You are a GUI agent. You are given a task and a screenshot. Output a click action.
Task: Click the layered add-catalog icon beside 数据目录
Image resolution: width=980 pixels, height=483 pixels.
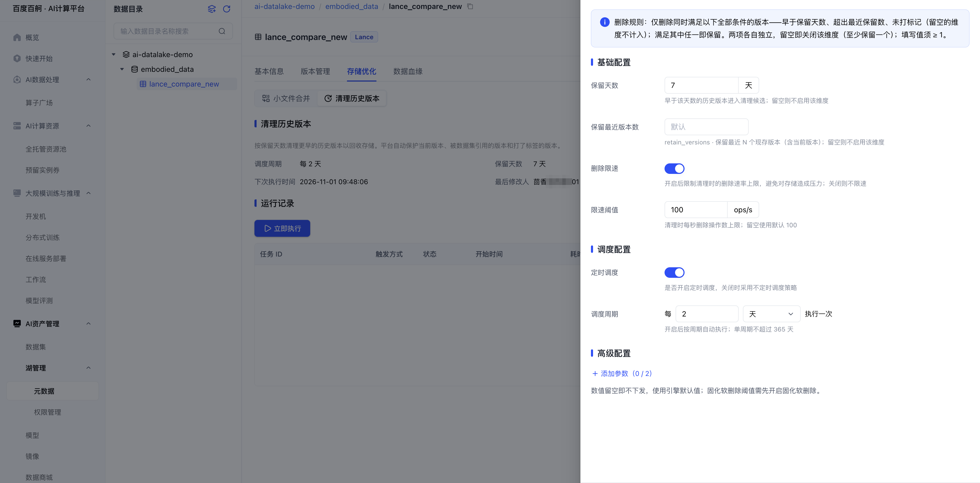[x=212, y=9]
